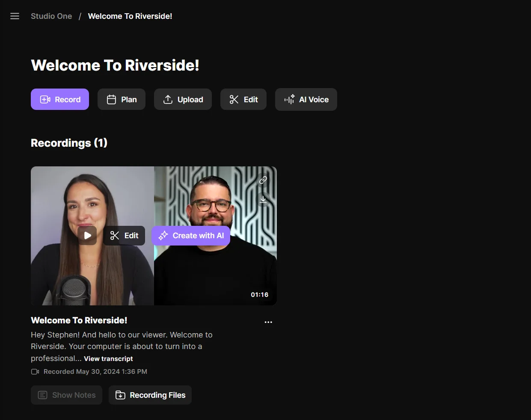
Task: Open the AI Voice tool
Action: [306, 100]
